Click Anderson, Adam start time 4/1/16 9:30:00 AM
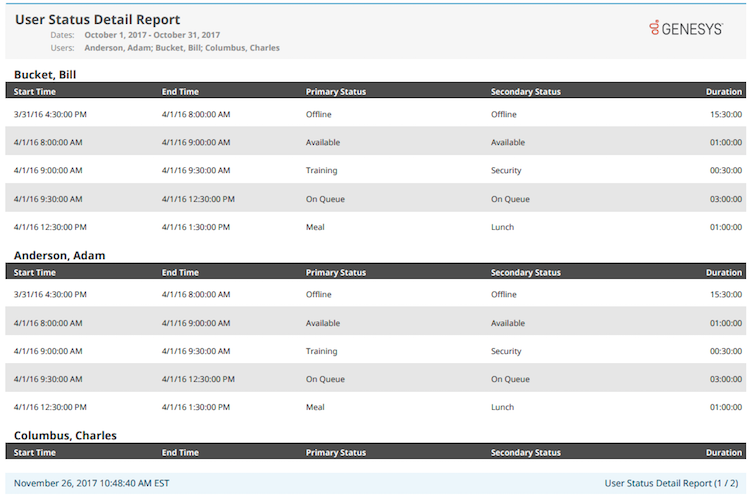 point(48,379)
